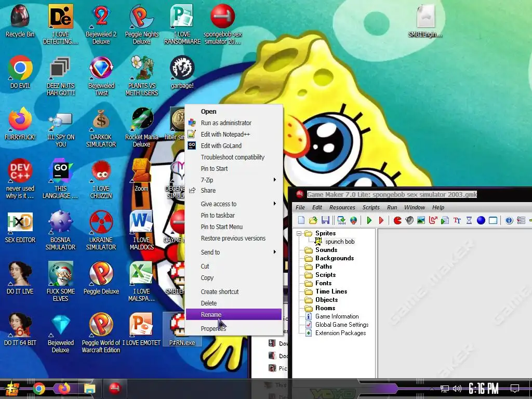Run in debug mode with red arrow
Viewport: 532px width, 399px height.
coord(381,220)
